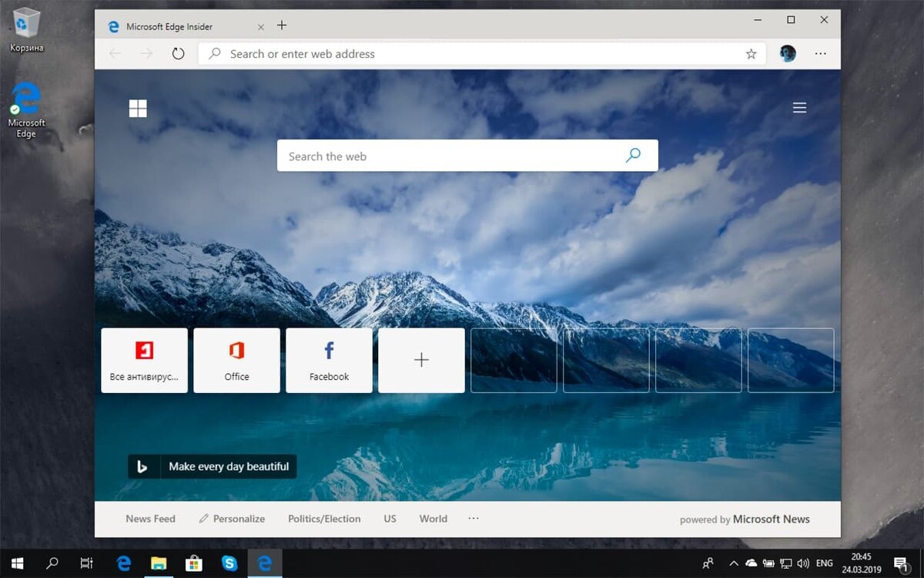Open Edge Settings and more ellipsis menu
This screenshot has width=924, height=578.
click(821, 54)
